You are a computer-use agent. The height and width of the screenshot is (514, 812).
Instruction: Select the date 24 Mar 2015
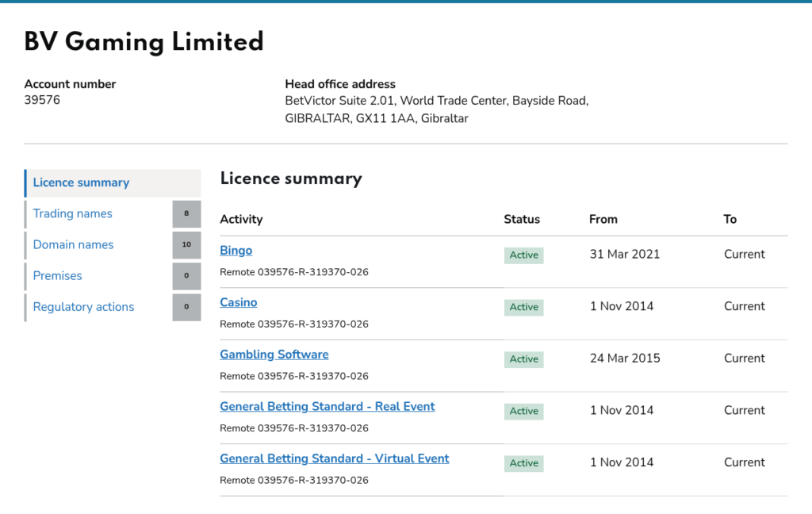[x=625, y=359]
